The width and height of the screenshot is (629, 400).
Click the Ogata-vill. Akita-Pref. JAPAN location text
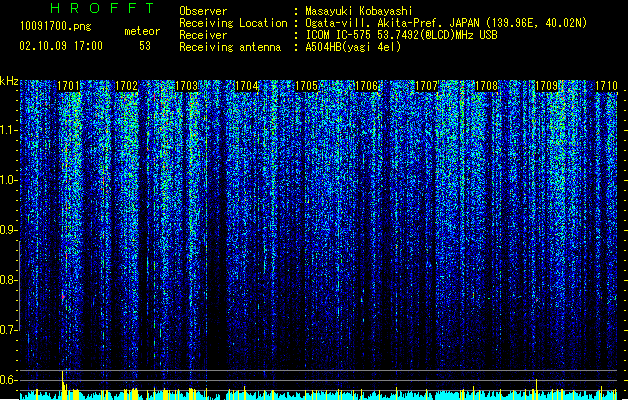446,23
